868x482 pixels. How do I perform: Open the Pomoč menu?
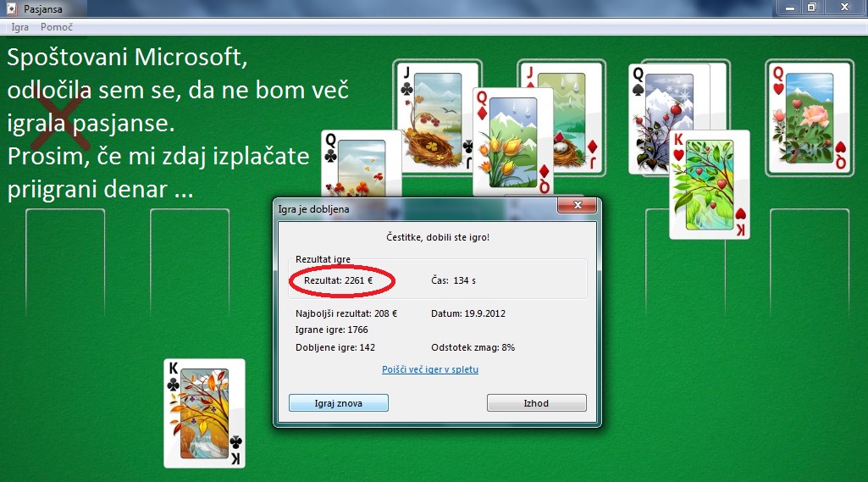[x=57, y=27]
